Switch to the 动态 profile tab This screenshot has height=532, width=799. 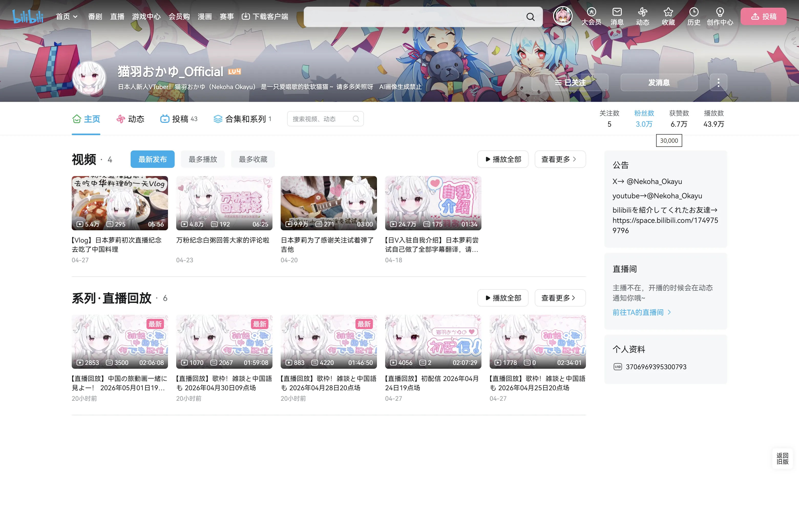coord(130,119)
